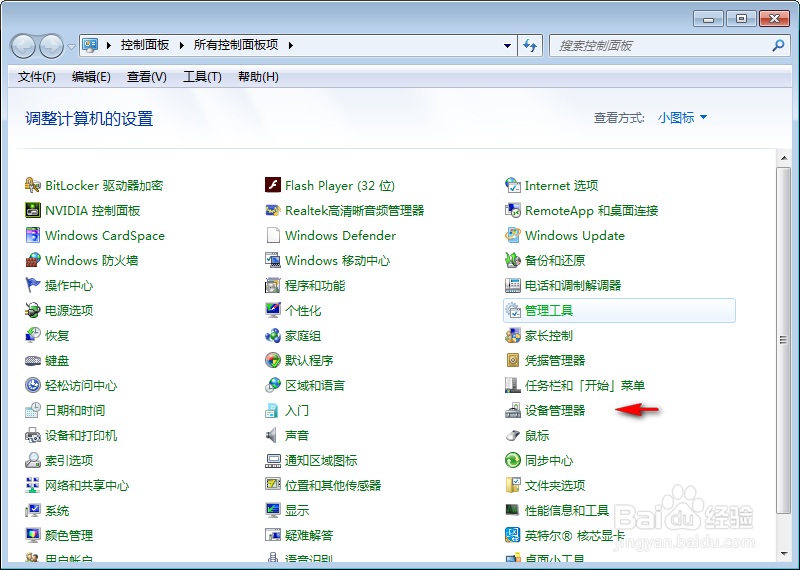Open the RemoteApp 和桌面连接 link
This screenshot has height=570, width=800.
592,210
